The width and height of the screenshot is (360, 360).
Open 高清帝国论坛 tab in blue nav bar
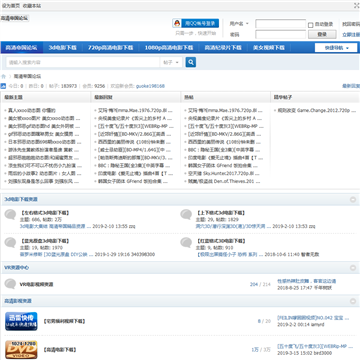click(22, 48)
